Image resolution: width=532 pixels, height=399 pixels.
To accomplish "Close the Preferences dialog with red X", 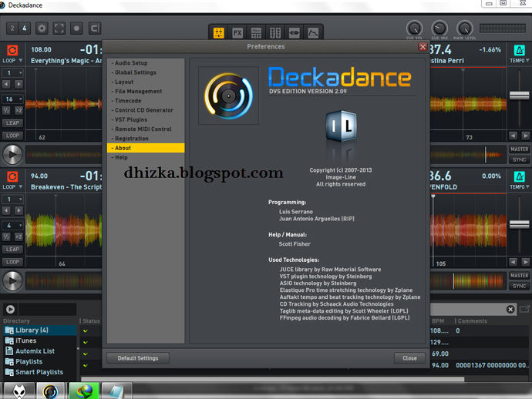I will 423,47.
